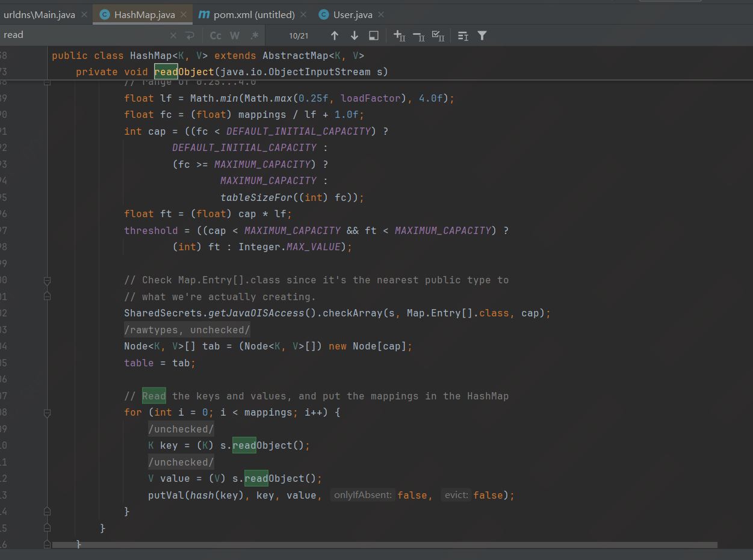This screenshot has width=753, height=560.
Task: Add selection for next occurrence icon
Action: coord(399,35)
